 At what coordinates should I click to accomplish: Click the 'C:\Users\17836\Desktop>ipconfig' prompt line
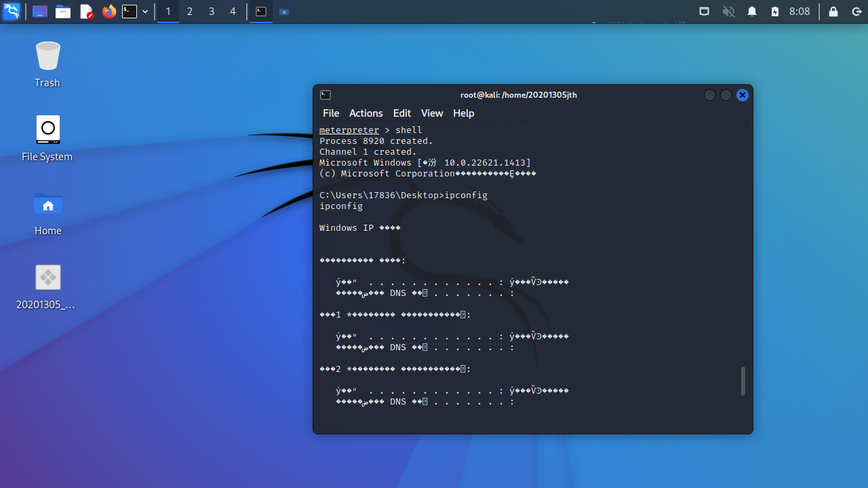(x=403, y=195)
